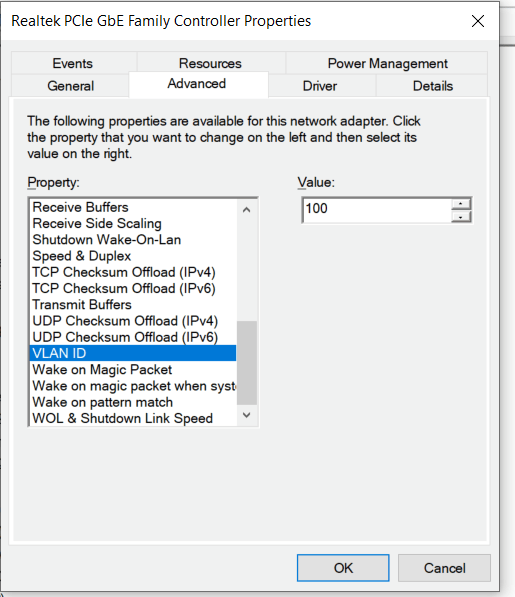Click scroll-down arrow in Property list
The height and width of the screenshot is (597, 515).
pyautogui.click(x=246, y=415)
